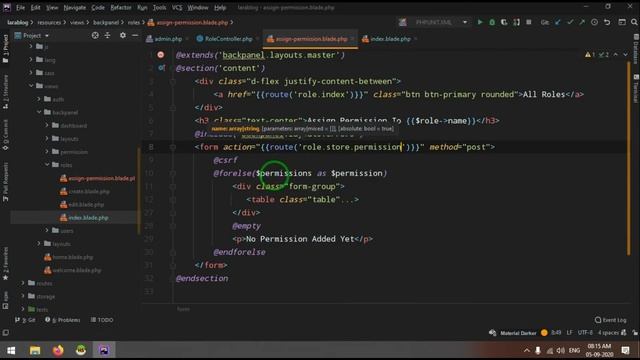
Task: Open project structure window icon in toolbar
Action: pyautogui.click(x=622, y=22)
